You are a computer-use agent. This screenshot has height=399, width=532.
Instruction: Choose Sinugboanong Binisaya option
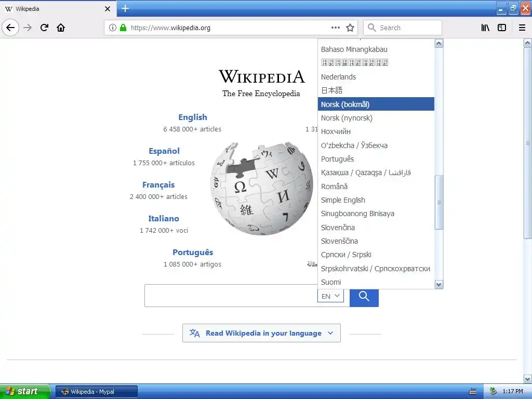tap(376, 214)
